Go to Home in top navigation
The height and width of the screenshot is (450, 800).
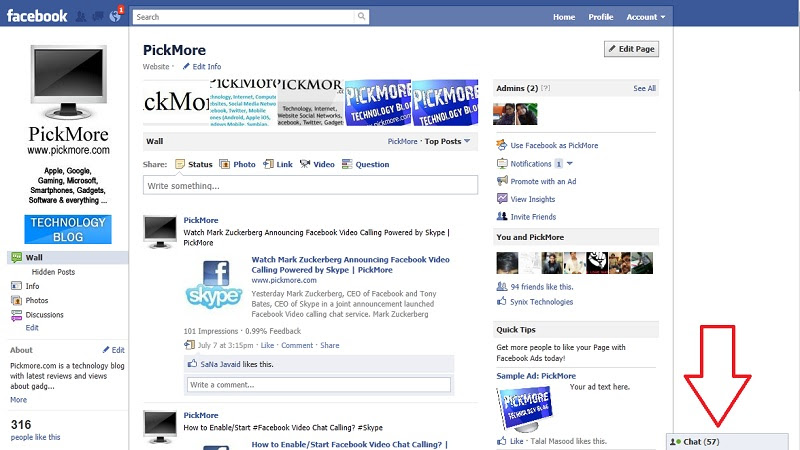(x=564, y=17)
